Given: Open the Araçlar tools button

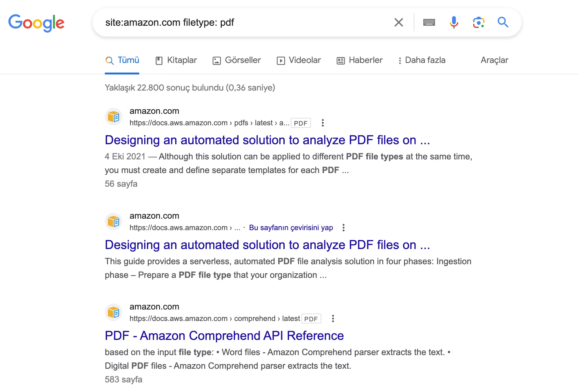Looking at the screenshot, I should [494, 60].
